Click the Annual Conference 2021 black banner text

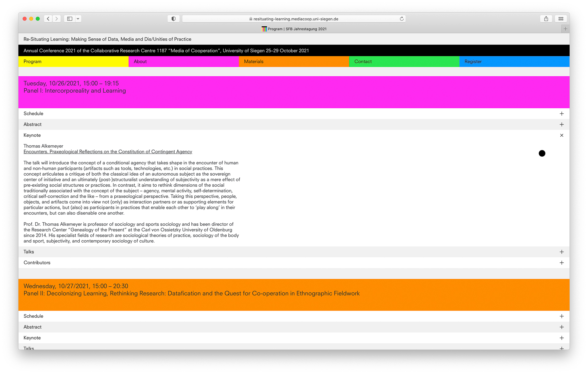pyautogui.click(x=166, y=51)
